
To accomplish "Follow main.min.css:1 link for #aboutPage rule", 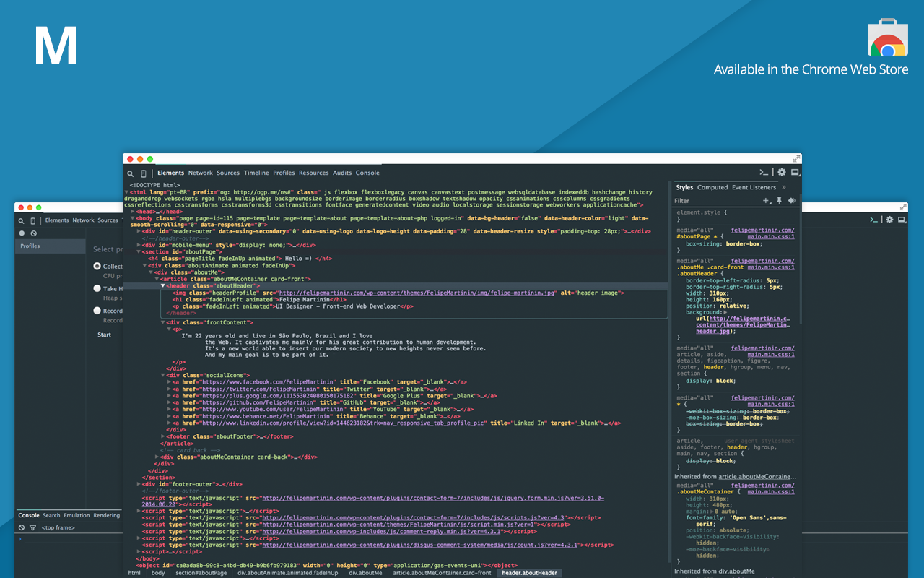I will tap(771, 236).
